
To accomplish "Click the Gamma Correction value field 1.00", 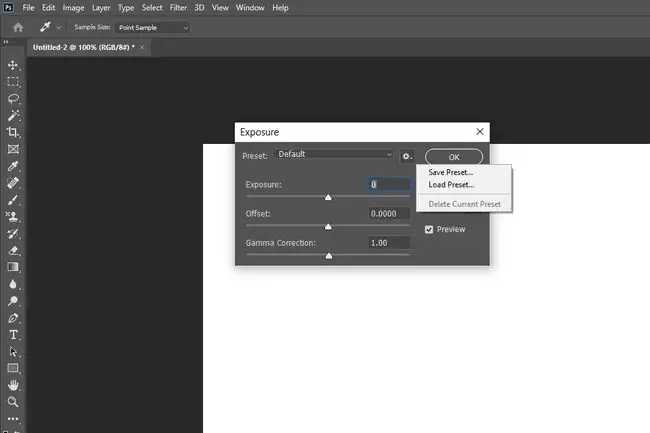I will (389, 243).
